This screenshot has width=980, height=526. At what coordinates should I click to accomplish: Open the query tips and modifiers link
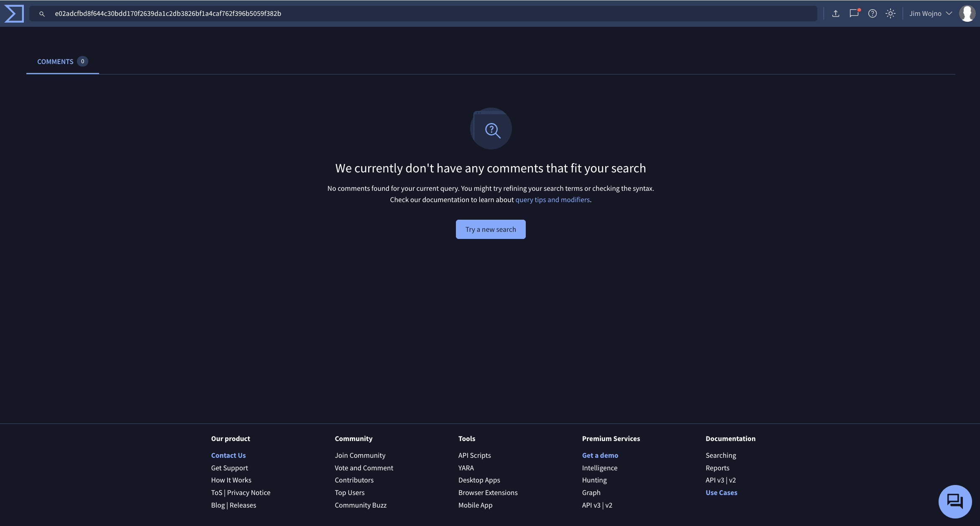[x=552, y=200]
